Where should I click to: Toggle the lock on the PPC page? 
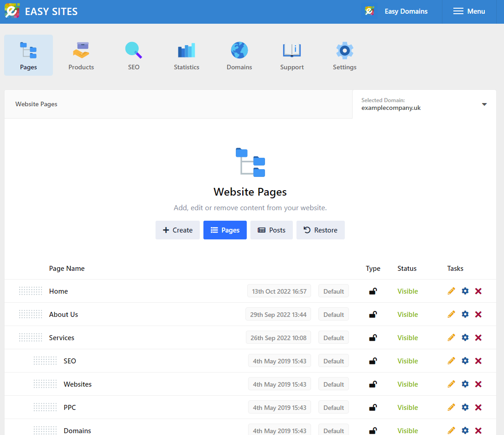tap(373, 407)
